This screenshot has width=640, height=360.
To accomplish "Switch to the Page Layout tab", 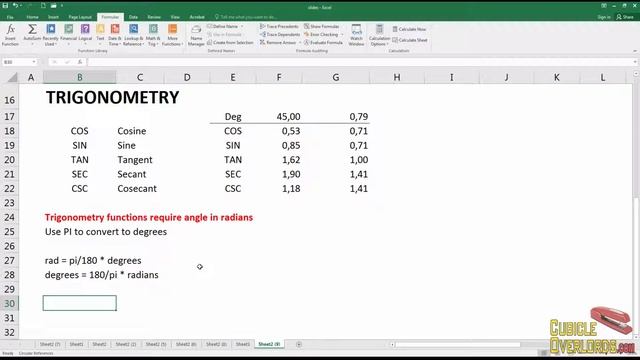I will 80,17.
